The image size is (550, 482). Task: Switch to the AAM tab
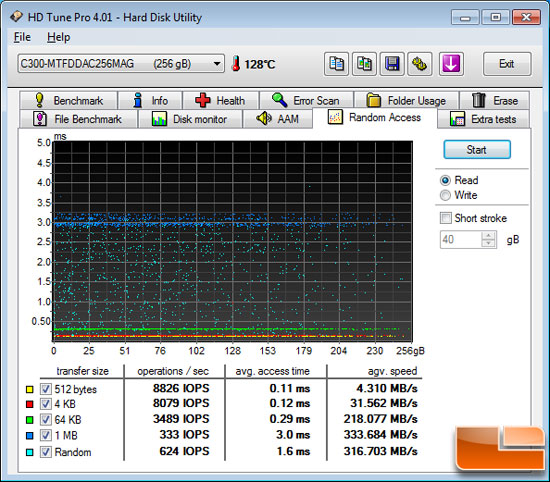coord(277,119)
